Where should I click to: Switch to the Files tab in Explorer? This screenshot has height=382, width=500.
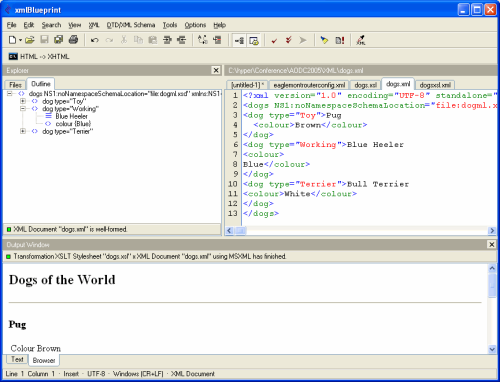tap(15, 85)
